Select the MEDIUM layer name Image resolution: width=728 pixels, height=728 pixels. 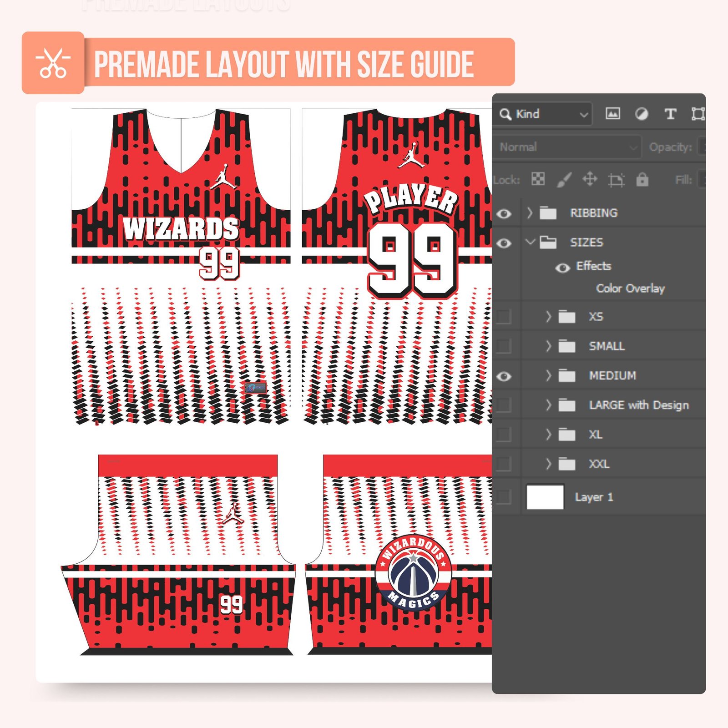coord(612,376)
